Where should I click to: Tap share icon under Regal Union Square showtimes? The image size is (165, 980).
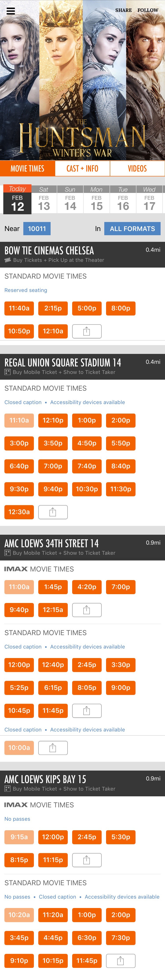point(53,512)
